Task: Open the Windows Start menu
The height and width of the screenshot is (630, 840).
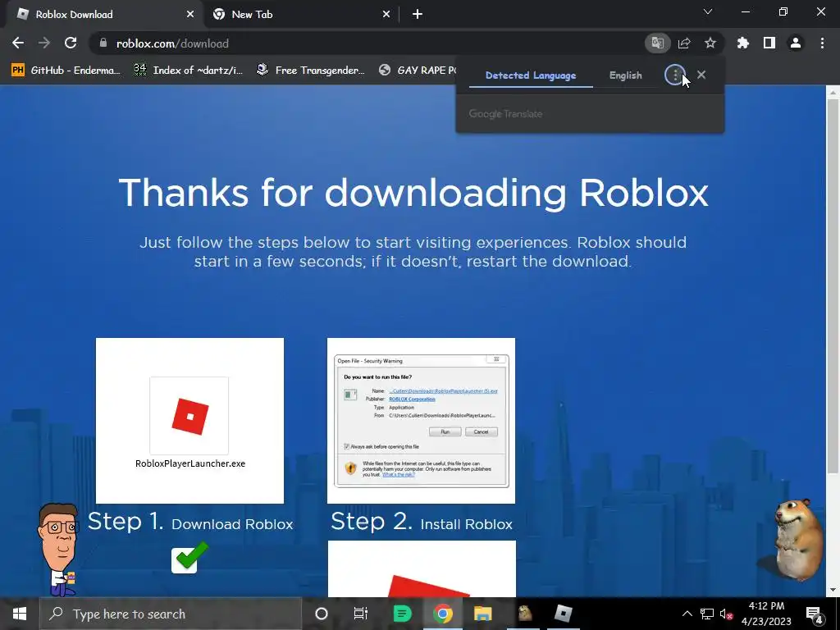Action: click(20, 614)
